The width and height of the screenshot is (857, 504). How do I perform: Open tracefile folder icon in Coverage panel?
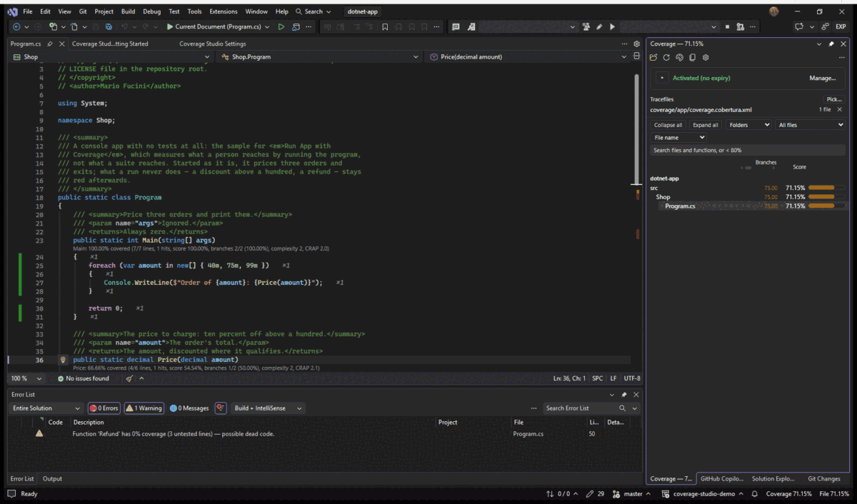(x=653, y=57)
